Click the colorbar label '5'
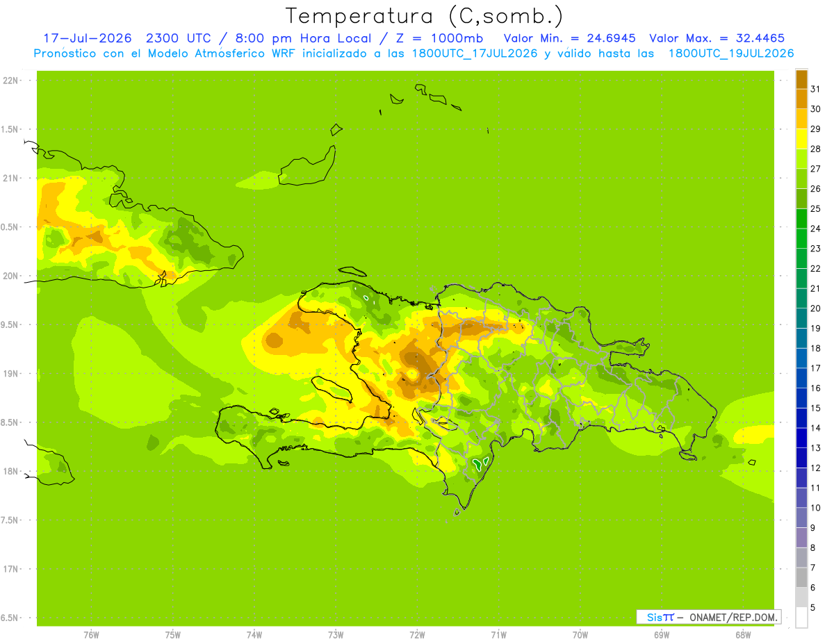The width and height of the screenshot is (834, 644). click(813, 607)
